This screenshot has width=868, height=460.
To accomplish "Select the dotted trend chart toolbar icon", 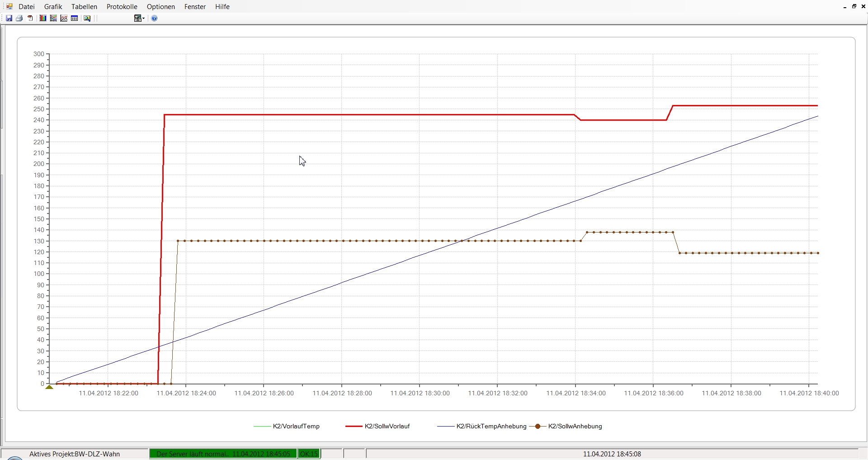I will coord(64,19).
